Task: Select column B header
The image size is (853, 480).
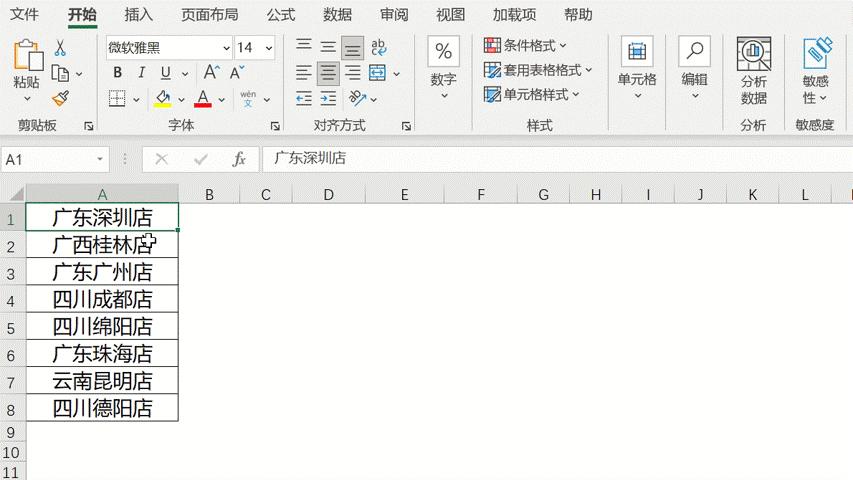Action: [x=209, y=194]
